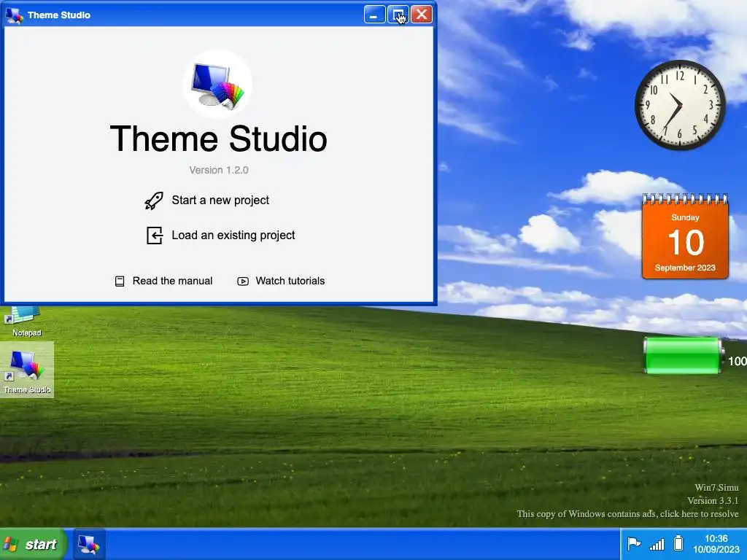747x560 pixels.
Task: Click the Theme Studio logo in the window
Action: (x=217, y=85)
